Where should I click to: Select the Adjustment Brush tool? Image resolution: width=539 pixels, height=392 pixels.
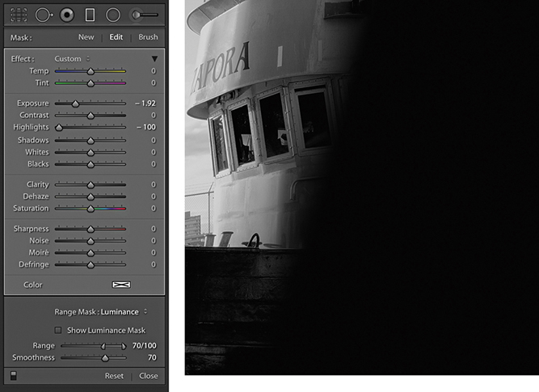click(x=145, y=15)
